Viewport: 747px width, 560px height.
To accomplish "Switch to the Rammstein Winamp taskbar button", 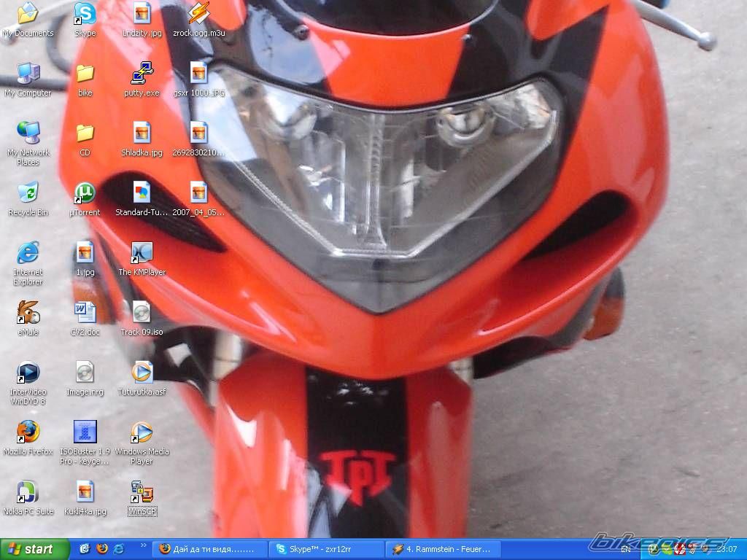I will pos(443,549).
